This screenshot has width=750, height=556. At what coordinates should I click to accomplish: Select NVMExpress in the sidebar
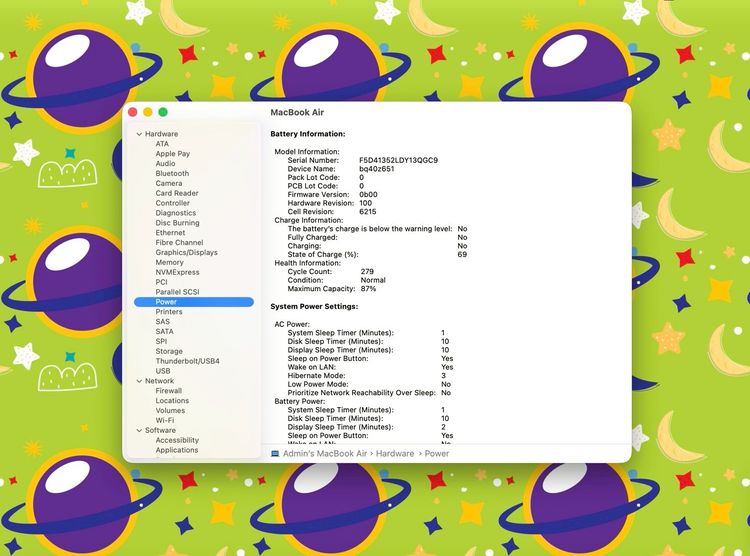point(177,272)
